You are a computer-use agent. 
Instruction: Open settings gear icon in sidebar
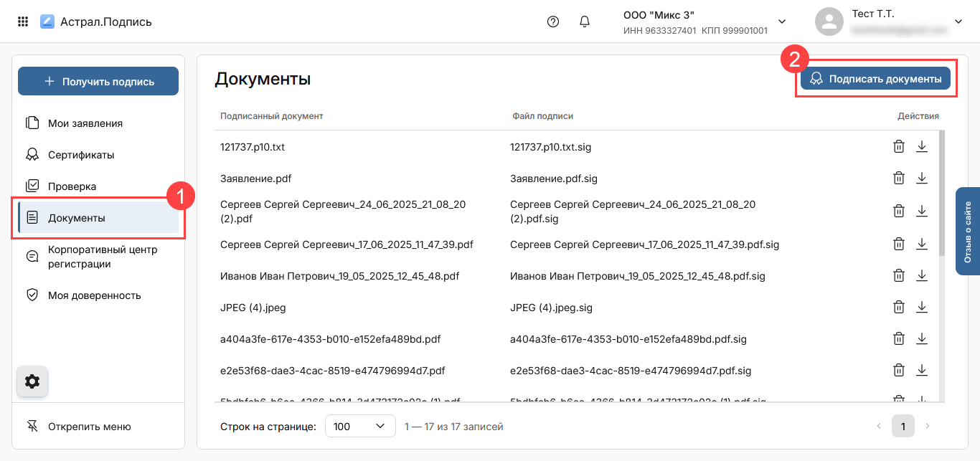(x=32, y=381)
